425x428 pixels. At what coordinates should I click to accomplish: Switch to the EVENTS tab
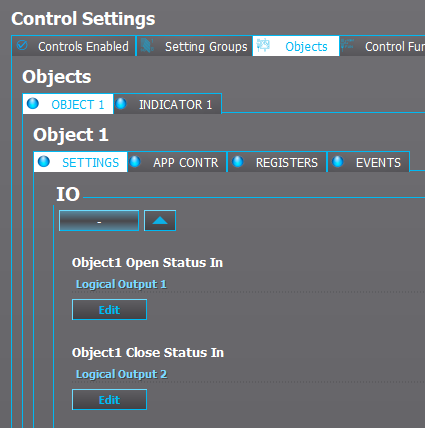point(368,162)
